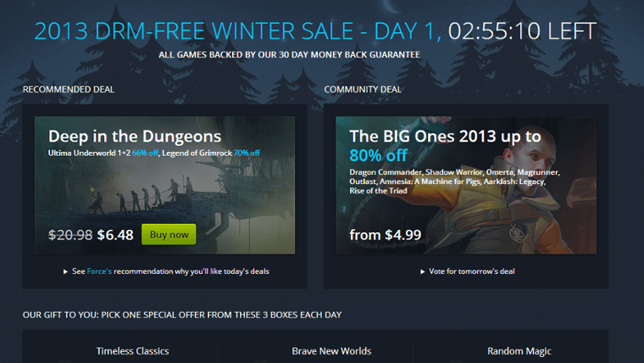
Task: Click the 66% off Ultima Underworld discount text
Action: click(145, 153)
